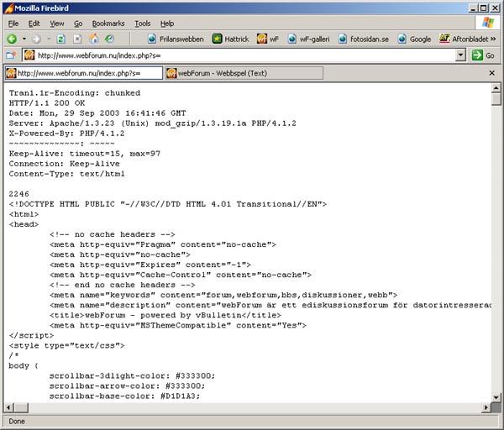Screen dimensions: 504x430
Task: Switch to the index.php?s= tab
Action: [84, 73]
